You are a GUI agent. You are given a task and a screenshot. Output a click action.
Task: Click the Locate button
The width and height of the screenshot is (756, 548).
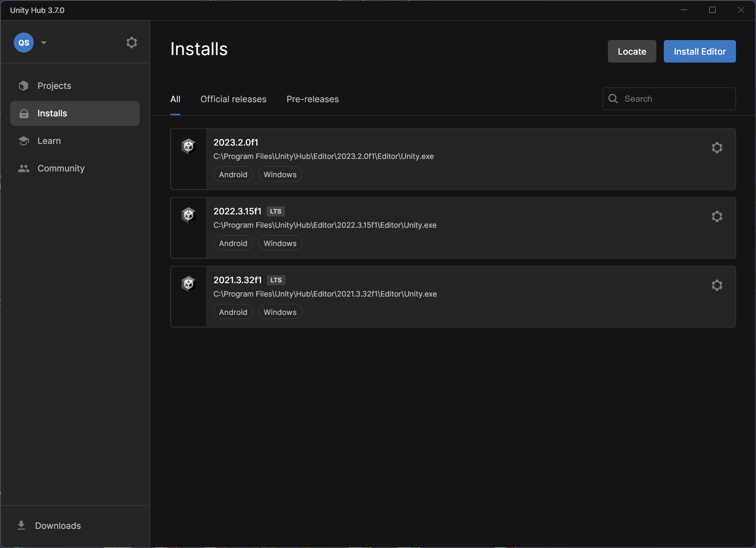(x=632, y=51)
